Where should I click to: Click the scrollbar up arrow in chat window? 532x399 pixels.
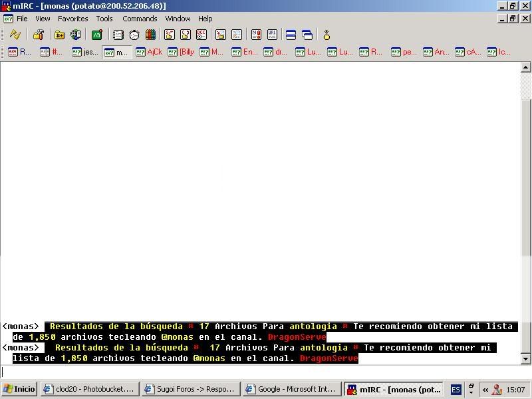pos(525,67)
